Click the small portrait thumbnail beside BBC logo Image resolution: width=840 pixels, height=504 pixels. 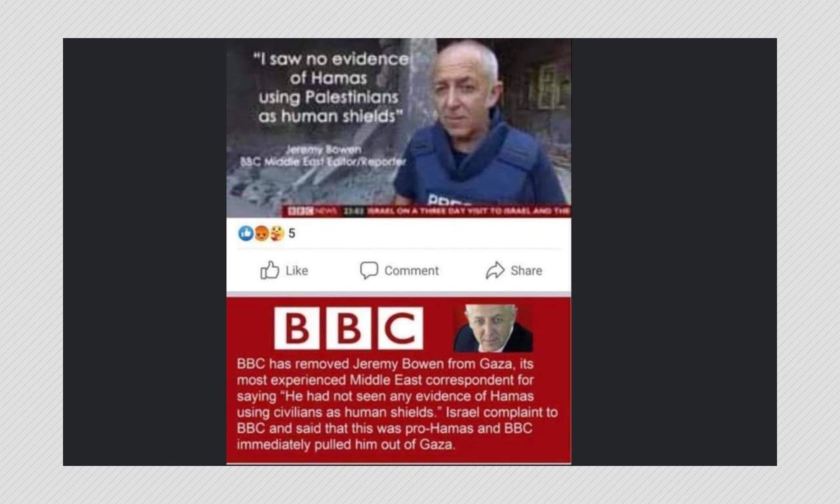tap(493, 327)
